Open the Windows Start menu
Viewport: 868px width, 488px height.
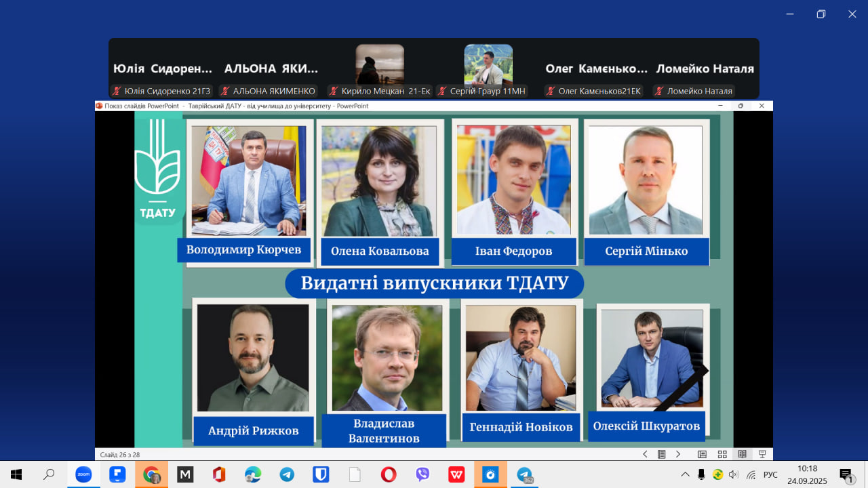click(x=16, y=474)
